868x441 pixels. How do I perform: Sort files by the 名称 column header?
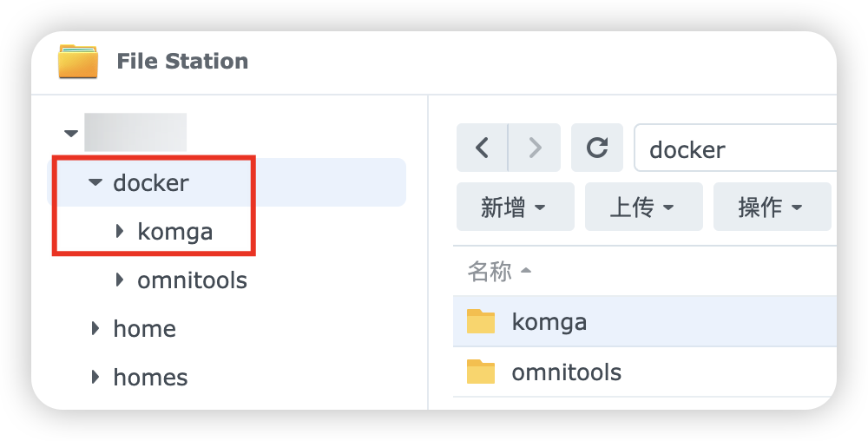coord(490,273)
